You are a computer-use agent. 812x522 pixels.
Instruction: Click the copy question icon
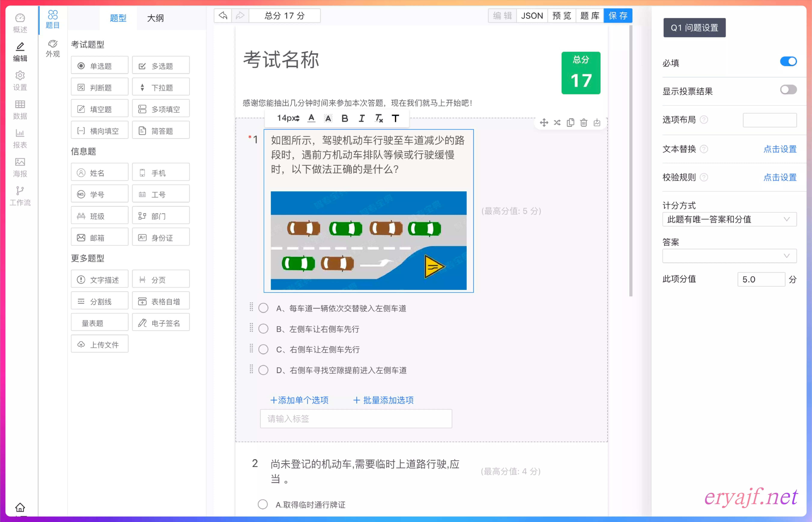coord(570,122)
